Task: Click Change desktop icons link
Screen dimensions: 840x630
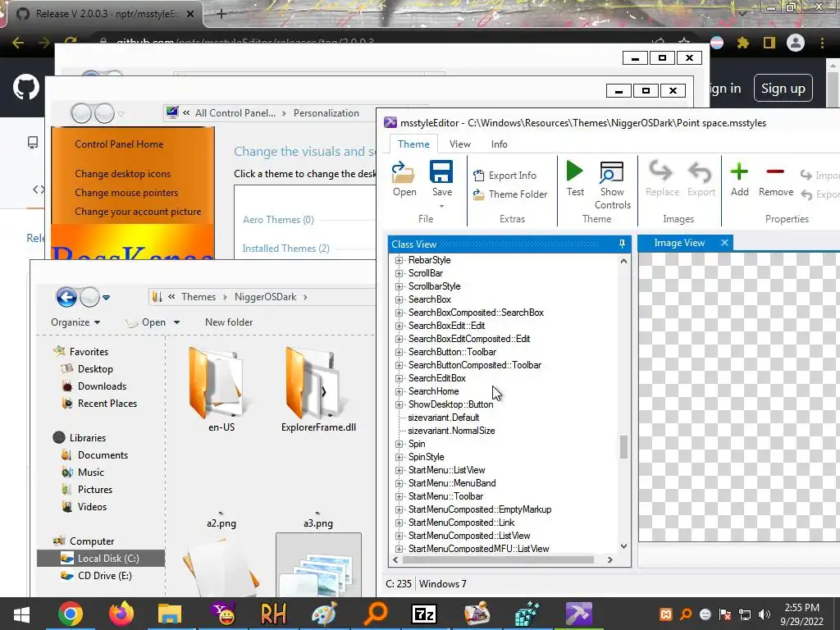Action: (123, 174)
